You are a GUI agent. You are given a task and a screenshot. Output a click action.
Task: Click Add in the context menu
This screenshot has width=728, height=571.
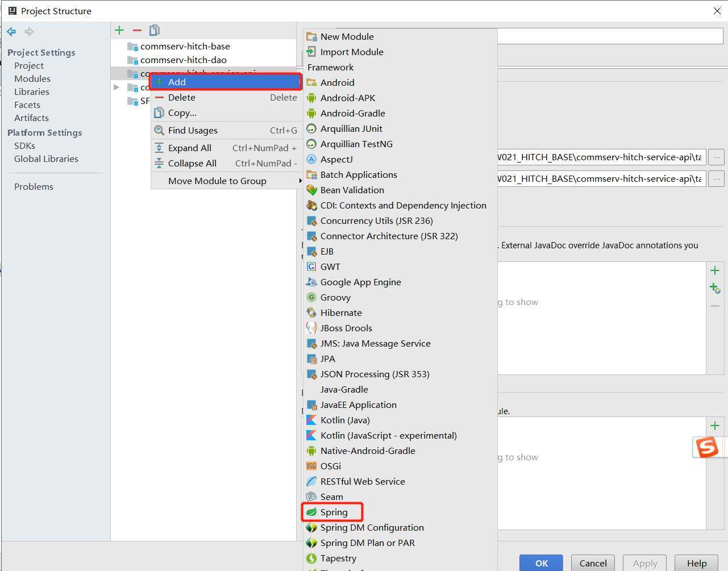[226, 82]
